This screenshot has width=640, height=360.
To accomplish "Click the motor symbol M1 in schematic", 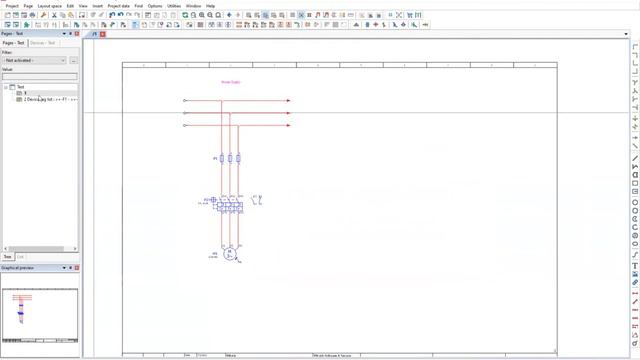I will pyautogui.click(x=229, y=254).
